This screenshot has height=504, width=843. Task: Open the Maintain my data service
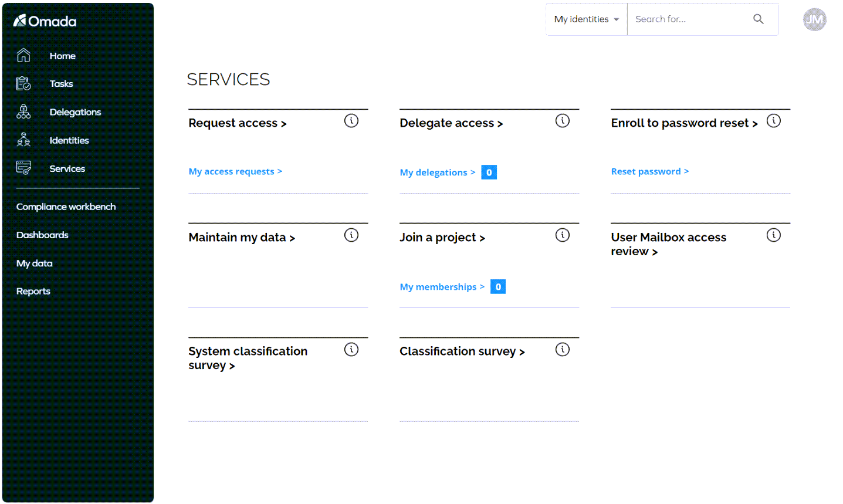(242, 238)
